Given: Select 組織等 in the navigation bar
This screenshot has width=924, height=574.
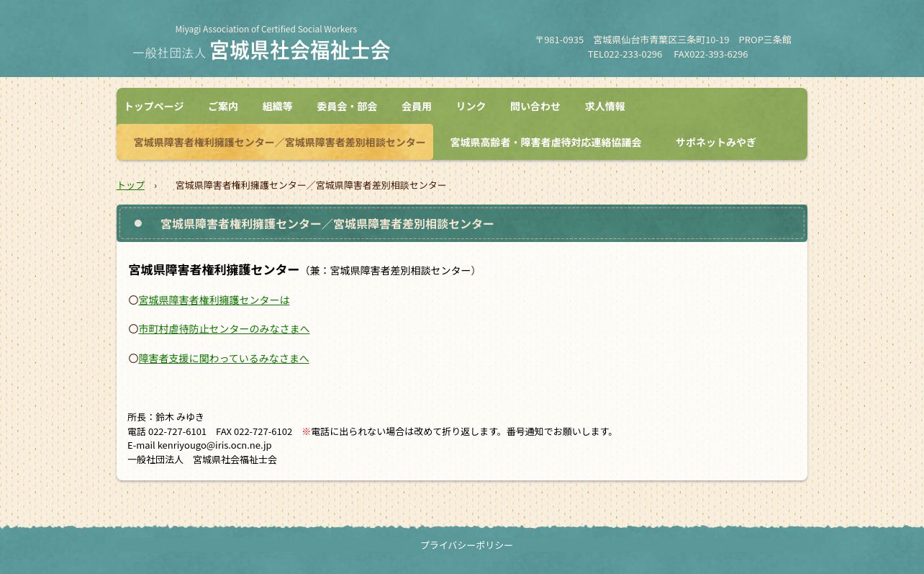Looking at the screenshot, I should click(x=278, y=107).
